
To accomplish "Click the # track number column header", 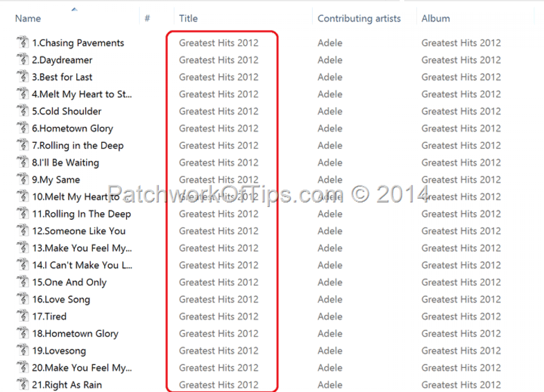I will (147, 19).
